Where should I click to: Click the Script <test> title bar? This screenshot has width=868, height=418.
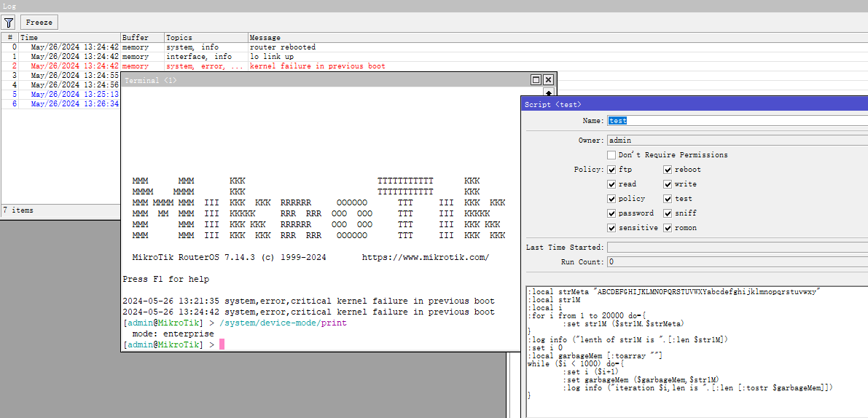click(695, 104)
